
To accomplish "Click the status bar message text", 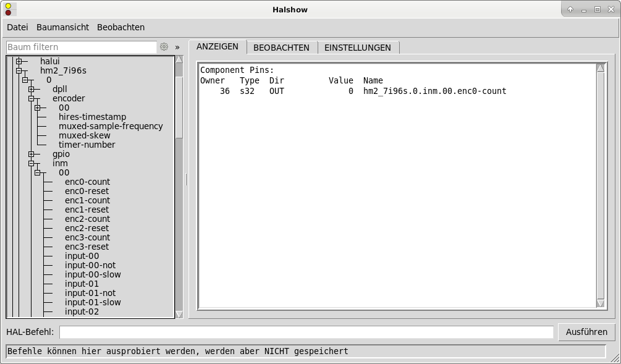I will pos(178,351).
